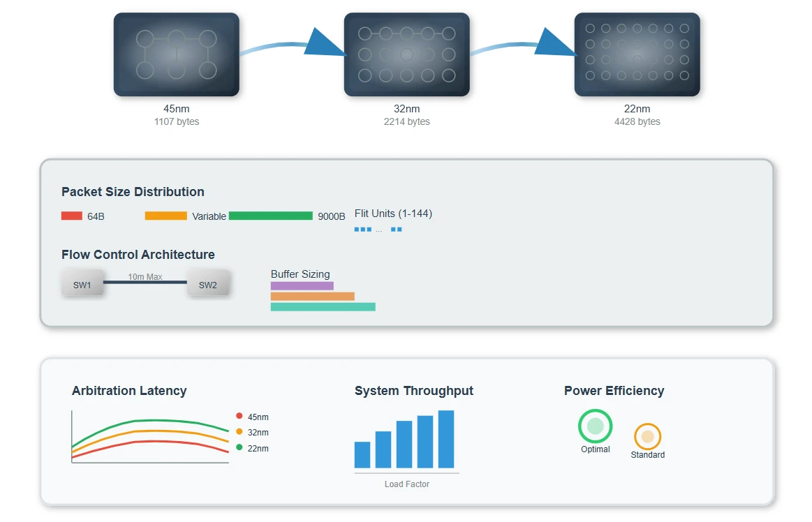
Task: Click the blue Flit Units squares
Action: pyautogui.click(x=378, y=230)
